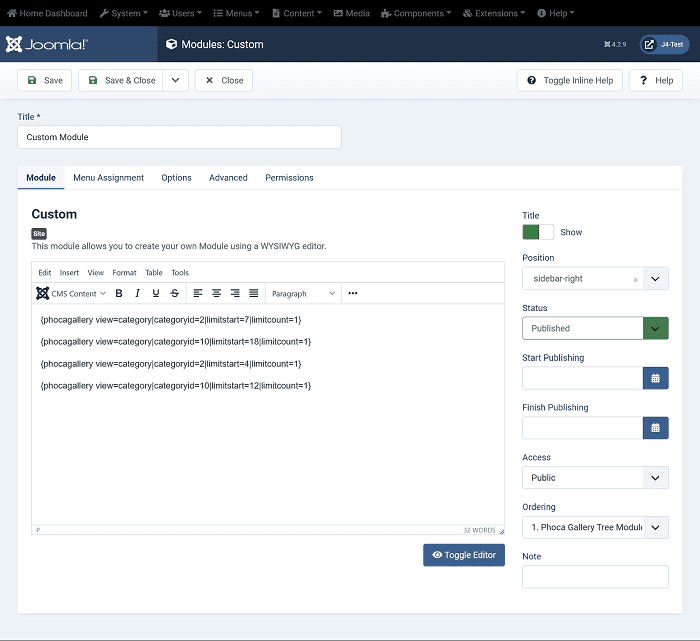Apply italic formatting in editor toolbar

tap(138, 293)
